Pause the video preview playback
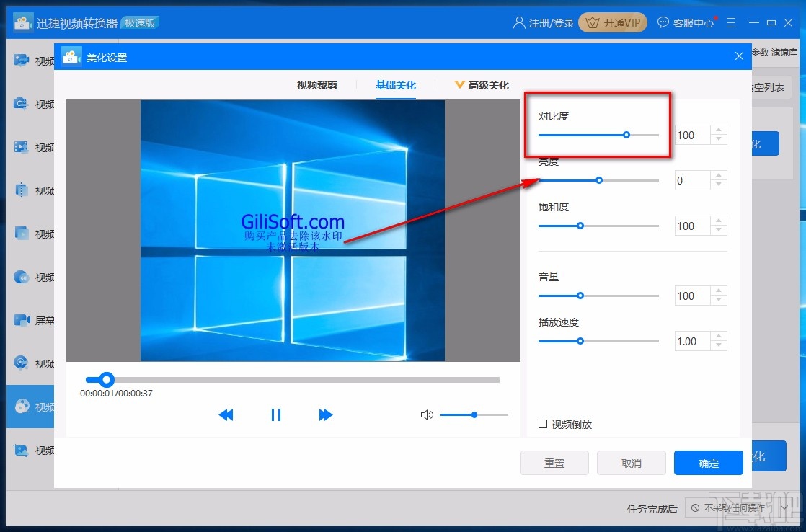This screenshot has height=532, width=806. pyautogui.click(x=275, y=414)
